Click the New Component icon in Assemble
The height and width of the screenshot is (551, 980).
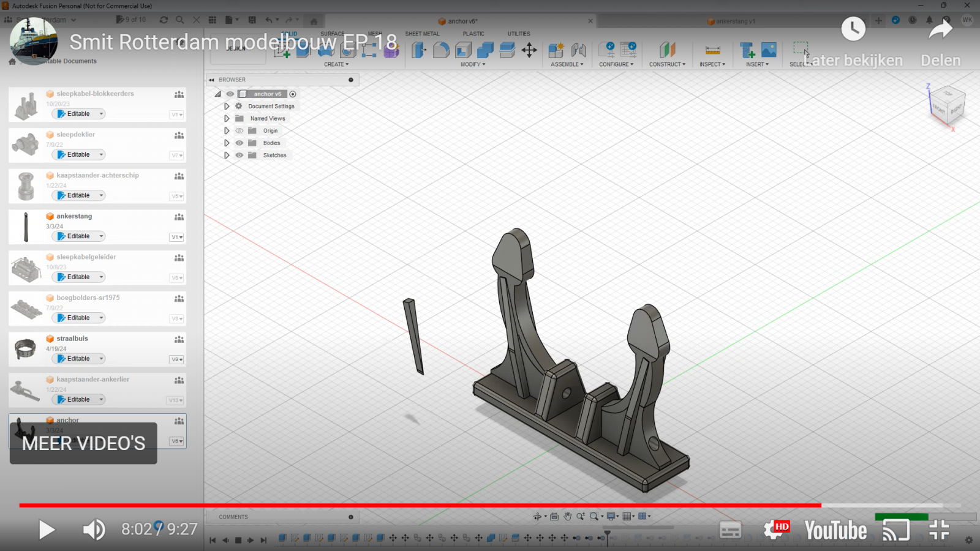556,50
